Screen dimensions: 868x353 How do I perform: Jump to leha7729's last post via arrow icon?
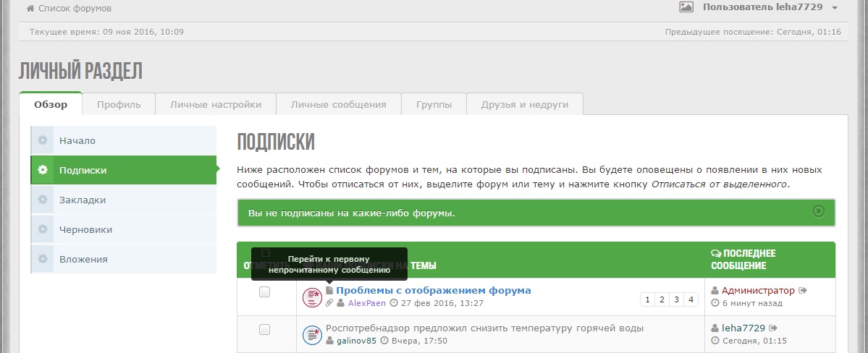pyautogui.click(x=773, y=328)
